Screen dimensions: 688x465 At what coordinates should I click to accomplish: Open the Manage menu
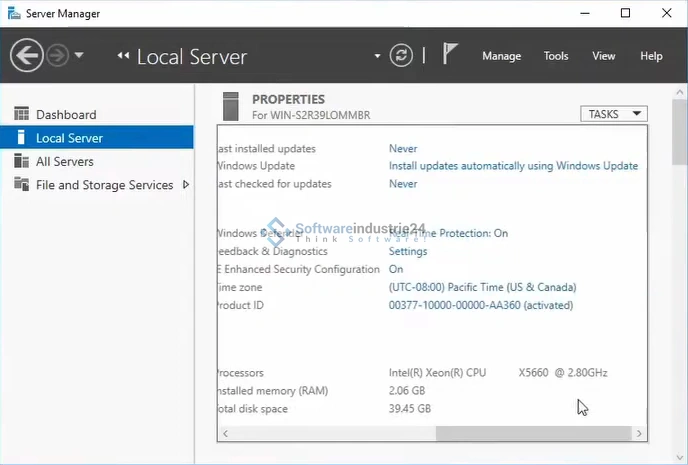501,56
